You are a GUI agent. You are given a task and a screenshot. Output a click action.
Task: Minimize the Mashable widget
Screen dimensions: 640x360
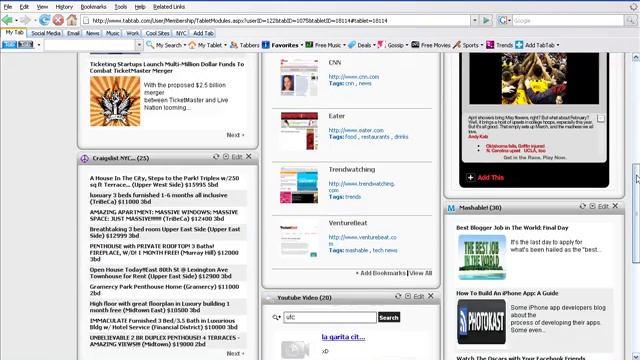(x=592, y=206)
